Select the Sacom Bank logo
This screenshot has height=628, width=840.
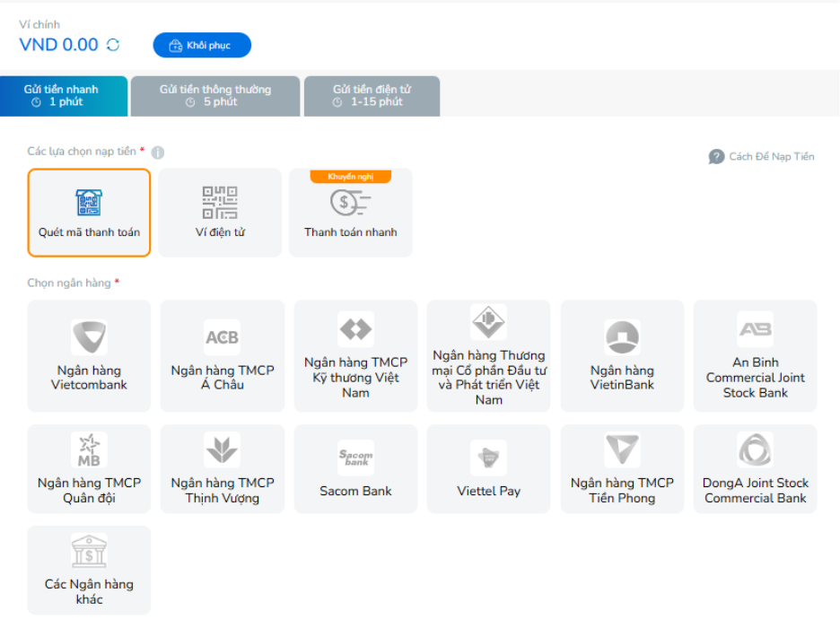coord(355,458)
